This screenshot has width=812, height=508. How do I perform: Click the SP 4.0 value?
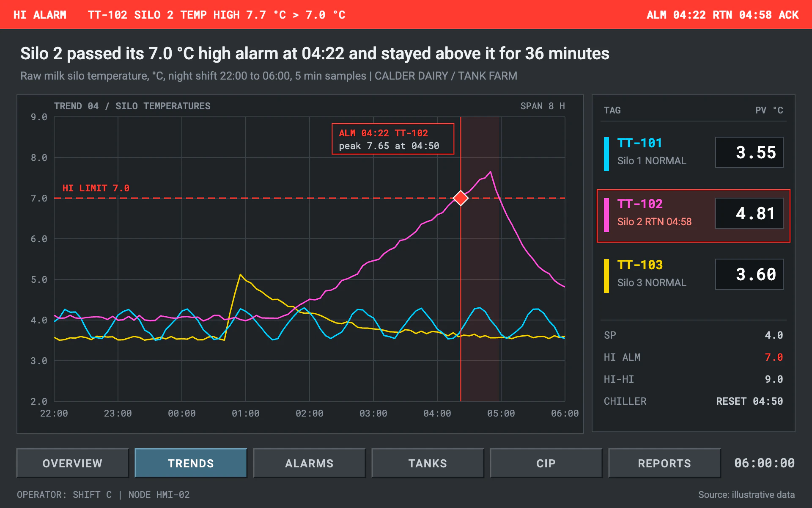coord(774,335)
